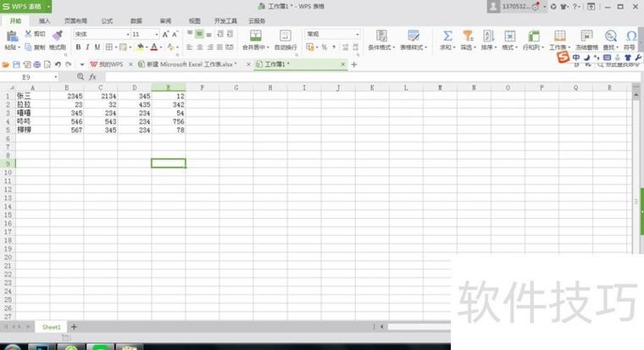644x350 pixels.
Task: Click the Find (查找) magnifier icon
Action: 610,36
